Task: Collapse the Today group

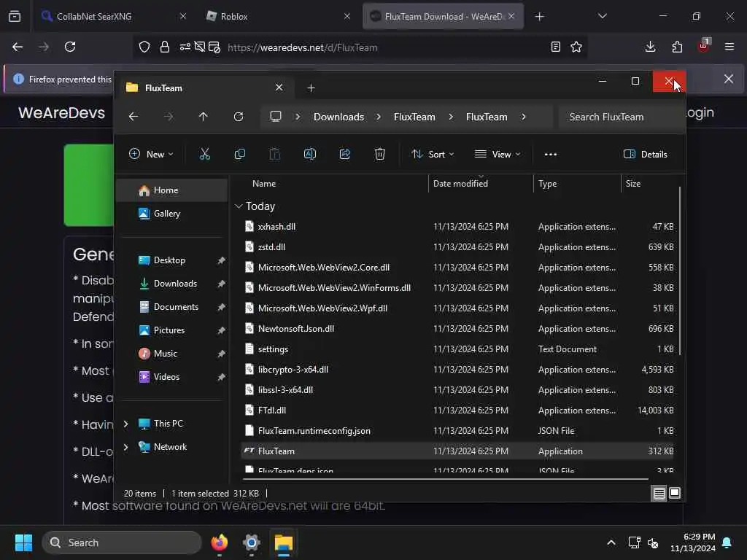Action: [x=239, y=206]
